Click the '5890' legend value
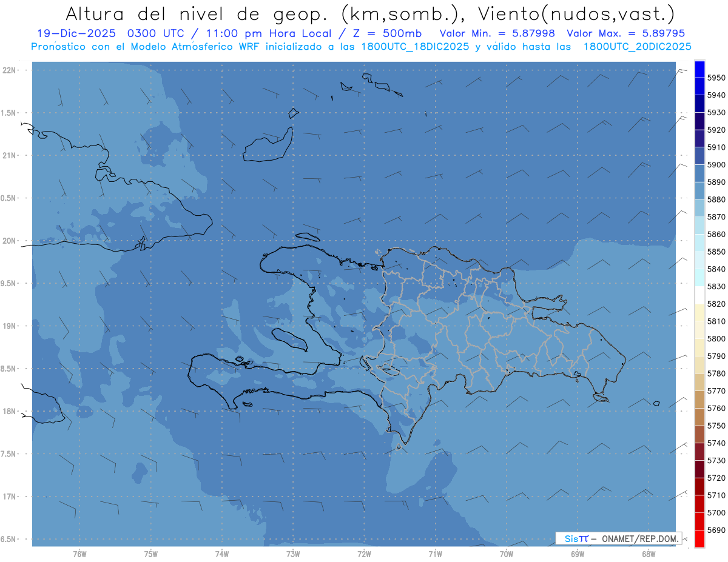The image size is (728, 562). pyautogui.click(x=716, y=182)
